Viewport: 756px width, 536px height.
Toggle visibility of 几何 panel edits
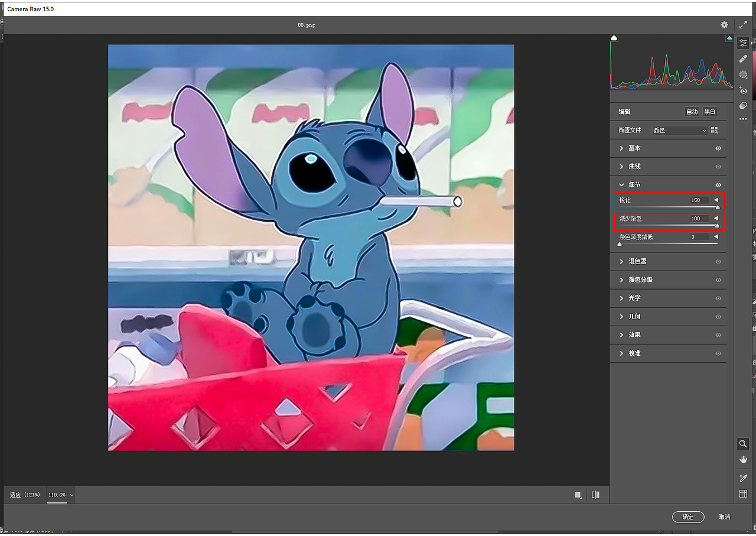pyautogui.click(x=718, y=316)
